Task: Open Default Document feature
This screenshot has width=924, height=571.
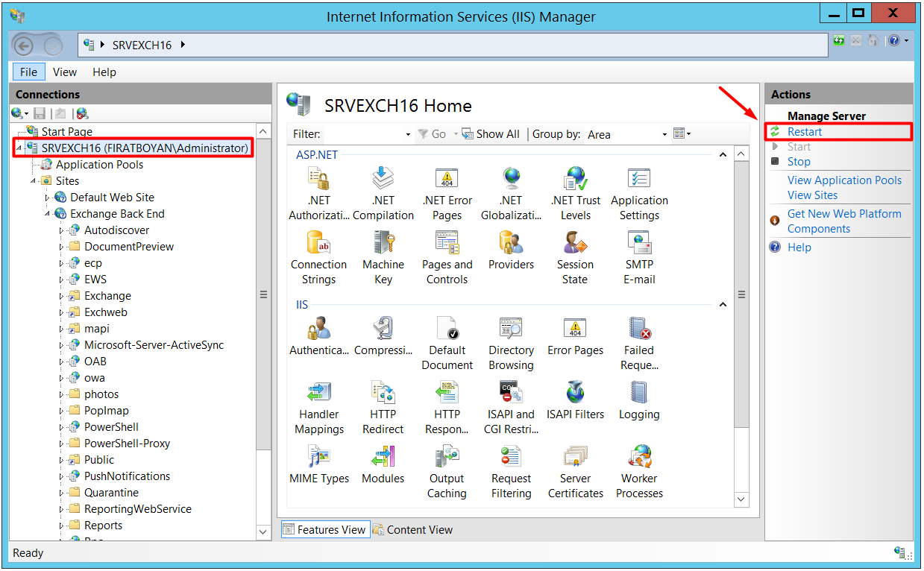Action: (x=447, y=342)
